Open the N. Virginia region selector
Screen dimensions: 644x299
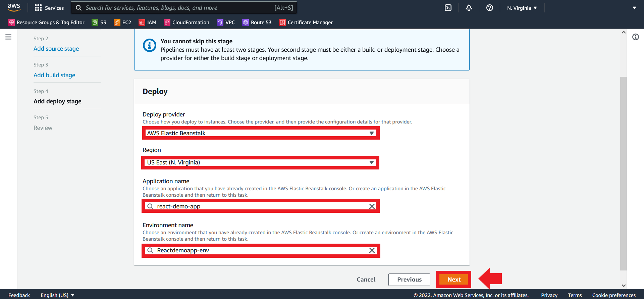[x=522, y=8]
